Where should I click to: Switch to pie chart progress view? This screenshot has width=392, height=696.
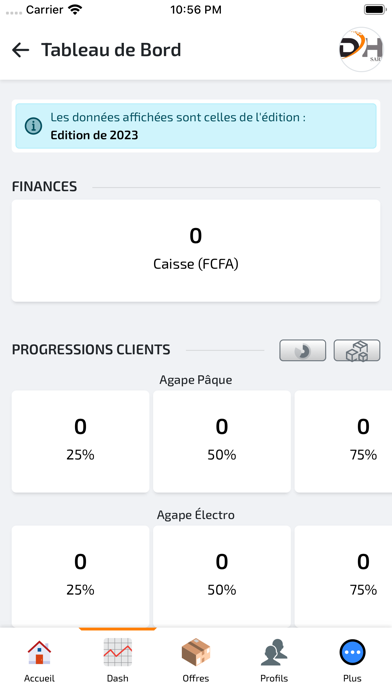pos(302,351)
